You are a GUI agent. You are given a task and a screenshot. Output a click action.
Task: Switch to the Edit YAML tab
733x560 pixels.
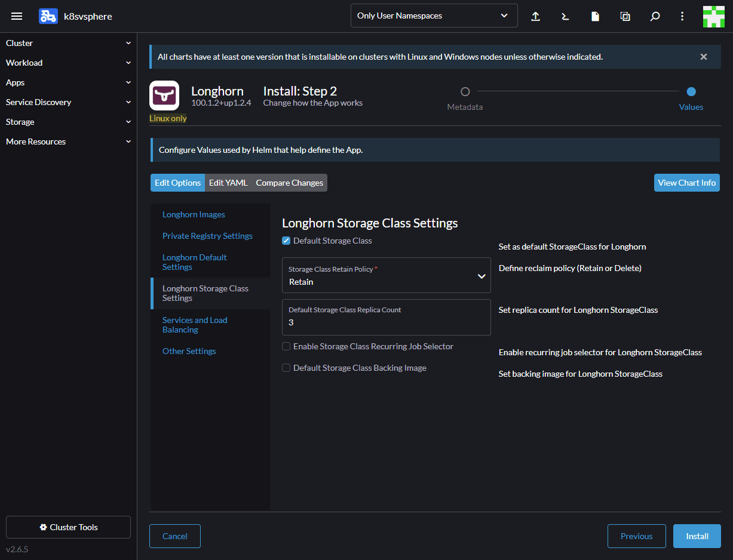pos(228,183)
